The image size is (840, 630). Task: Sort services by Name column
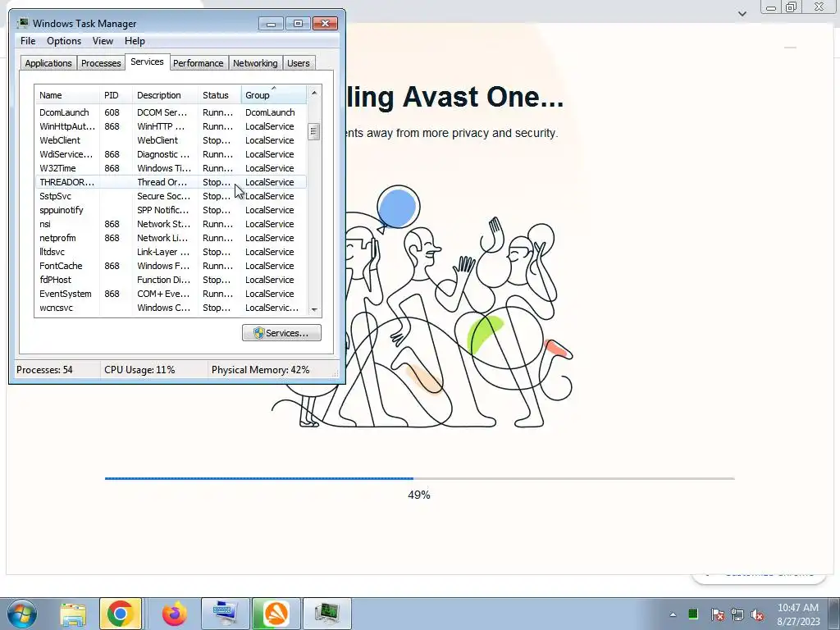click(67, 95)
